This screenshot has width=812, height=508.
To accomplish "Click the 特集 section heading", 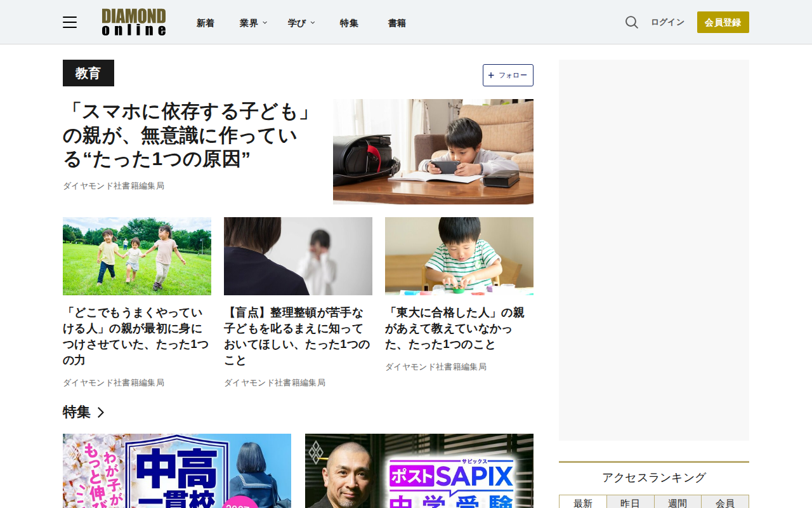I will (77, 412).
